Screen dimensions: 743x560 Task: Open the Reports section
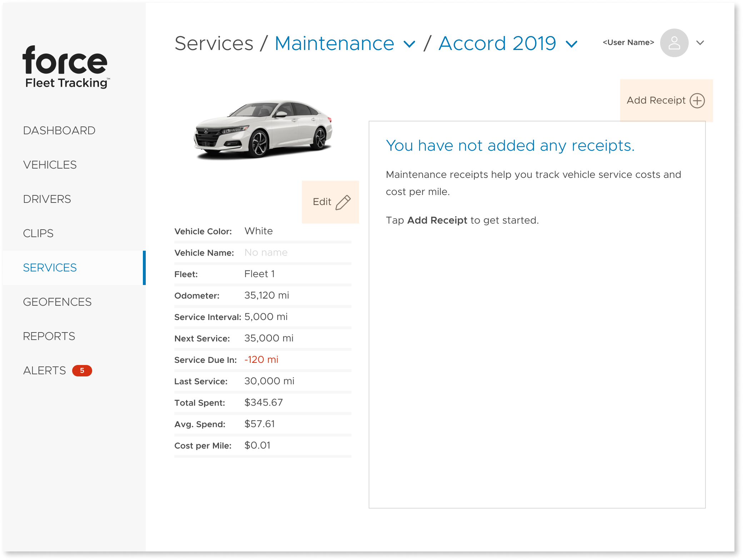[x=49, y=336]
